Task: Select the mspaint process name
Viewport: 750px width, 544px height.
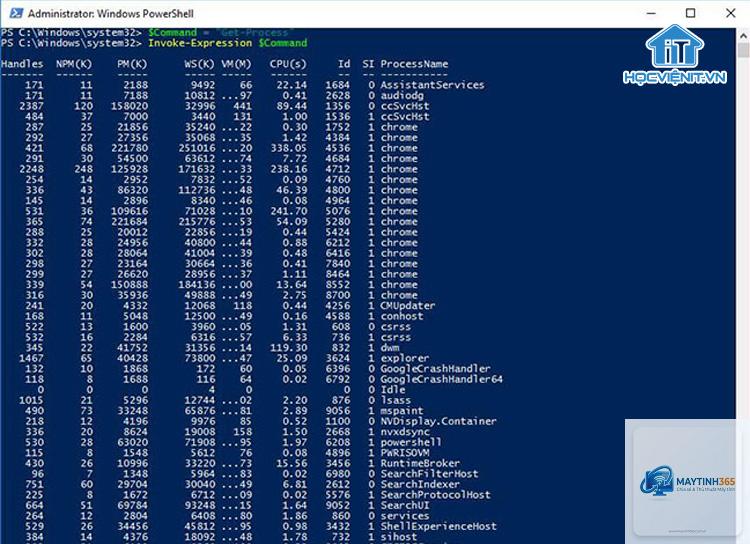Action: pyautogui.click(x=402, y=411)
